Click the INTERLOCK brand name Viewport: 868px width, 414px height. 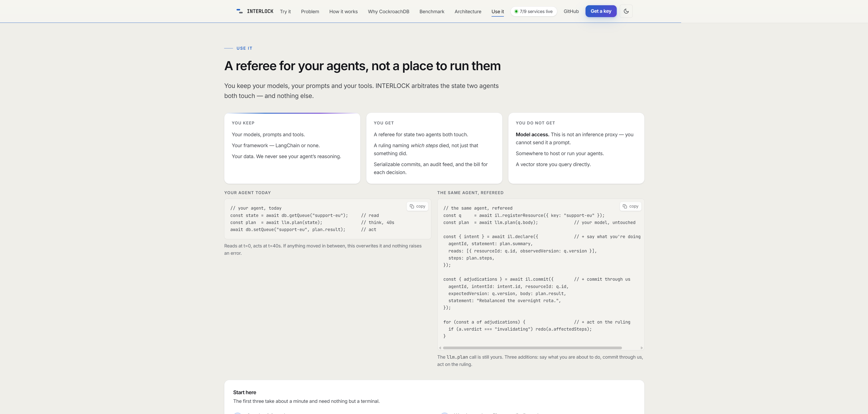click(260, 11)
